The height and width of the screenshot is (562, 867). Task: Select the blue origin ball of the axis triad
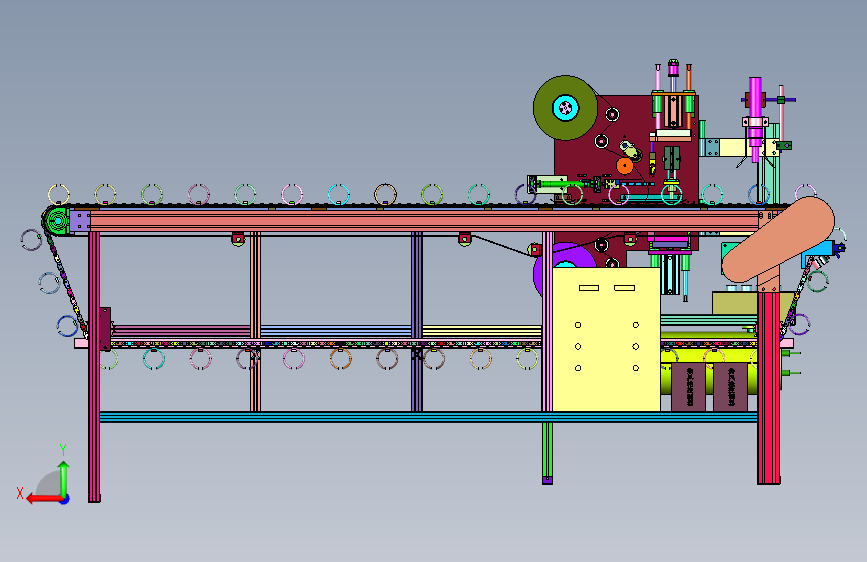pyautogui.click(x=65, y=499)
